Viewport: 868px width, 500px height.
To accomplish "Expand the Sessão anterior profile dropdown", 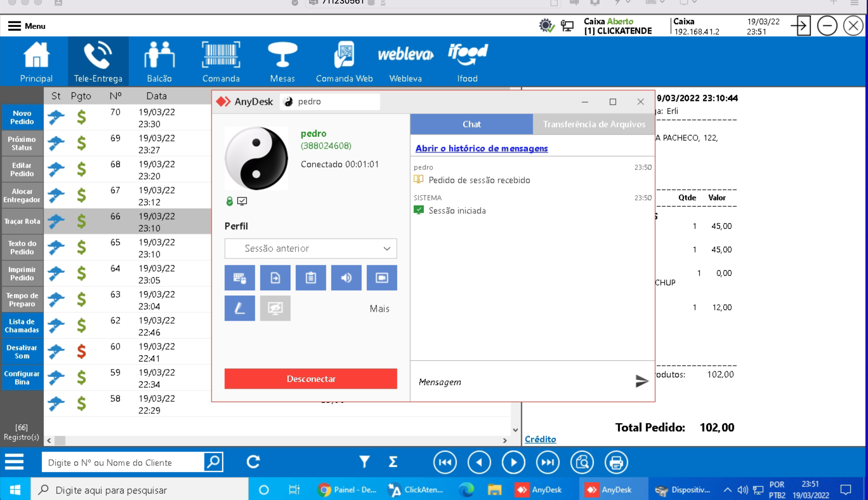I will pos(310,248).
